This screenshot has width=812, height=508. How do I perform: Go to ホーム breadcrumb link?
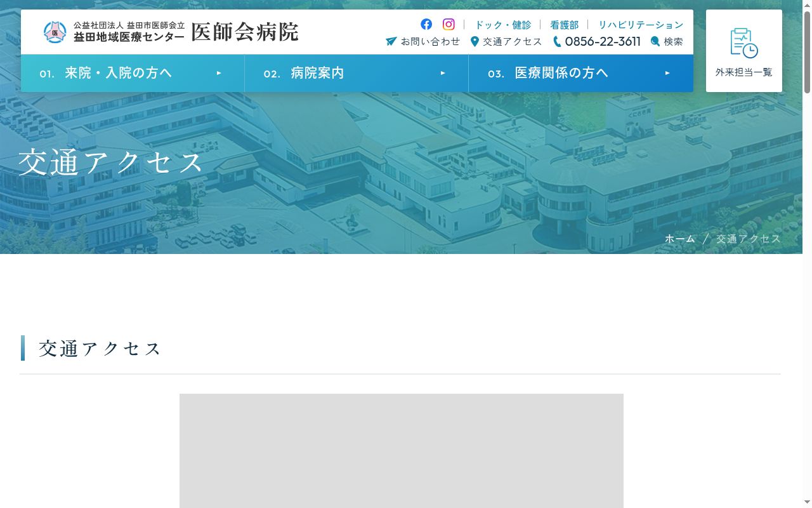click(x=680, y=239)
